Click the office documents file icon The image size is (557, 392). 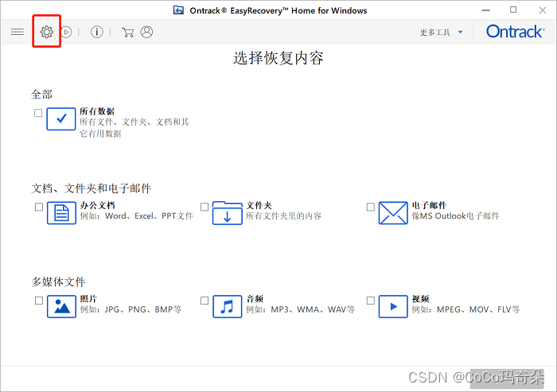point(61,212)
